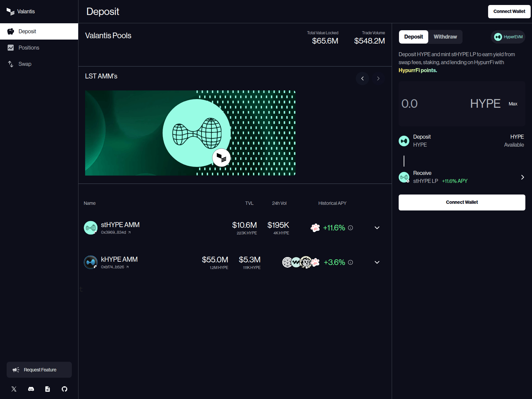Open the GitHub icon in the footer
532x399 pixels.
tap(65, 389)
